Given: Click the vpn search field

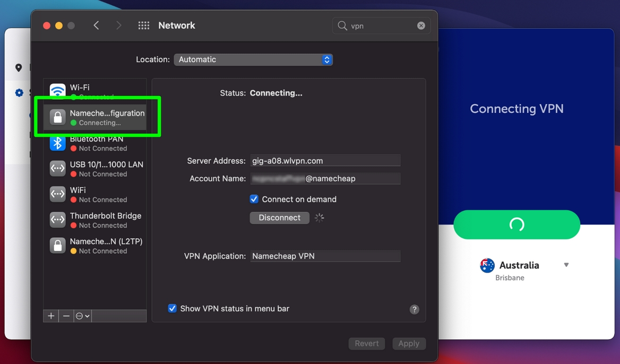Looking at the screenshot, I should 382,25.
